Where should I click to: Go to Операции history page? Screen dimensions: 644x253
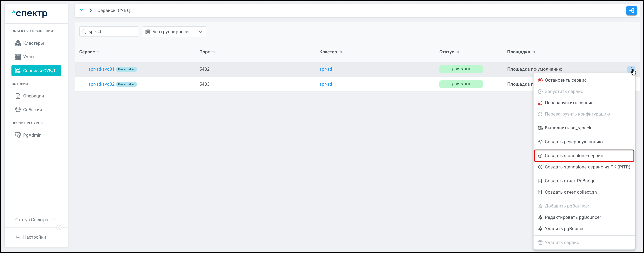(33, 96)
